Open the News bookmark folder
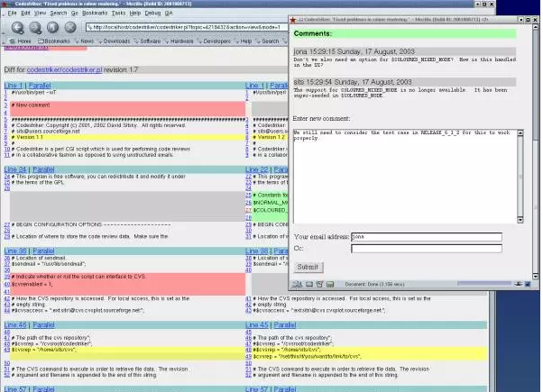Image resolution: width=543 pixels, height=392 pixels. click(84, 41)
